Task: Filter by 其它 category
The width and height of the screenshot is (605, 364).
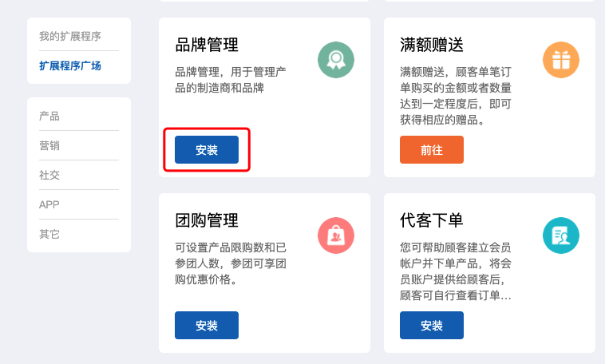Action: click(x=49, y=235)
